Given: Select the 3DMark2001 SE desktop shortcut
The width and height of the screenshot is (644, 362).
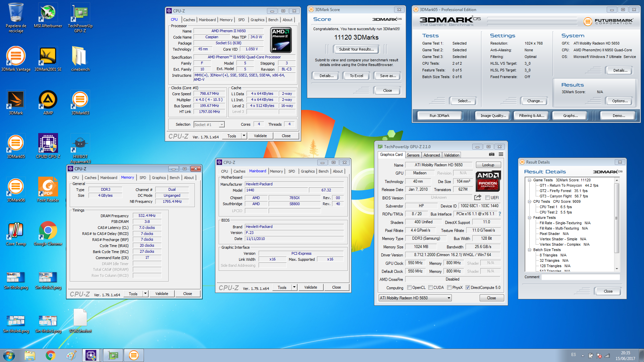Looking at the screenshot, I should pos(48,59).
